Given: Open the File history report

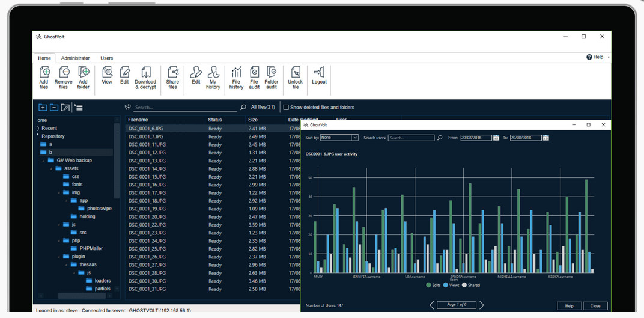Looking at the screenshot, I should coord(236,73).
